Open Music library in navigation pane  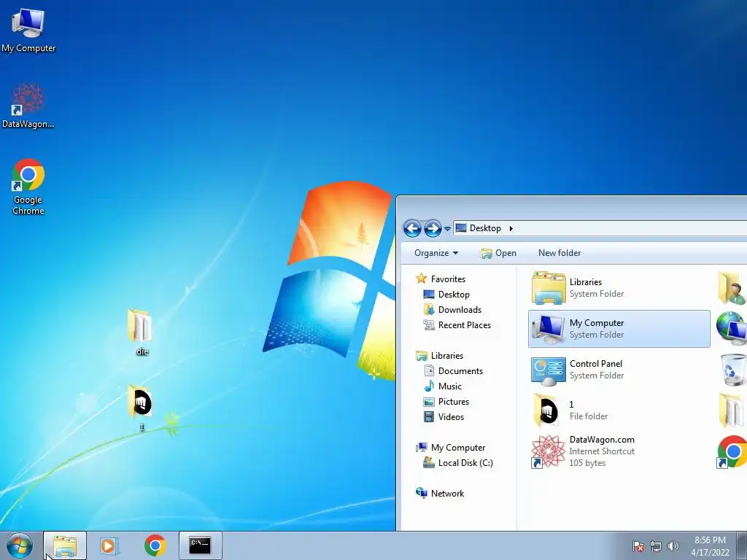[x=443, y=386]
